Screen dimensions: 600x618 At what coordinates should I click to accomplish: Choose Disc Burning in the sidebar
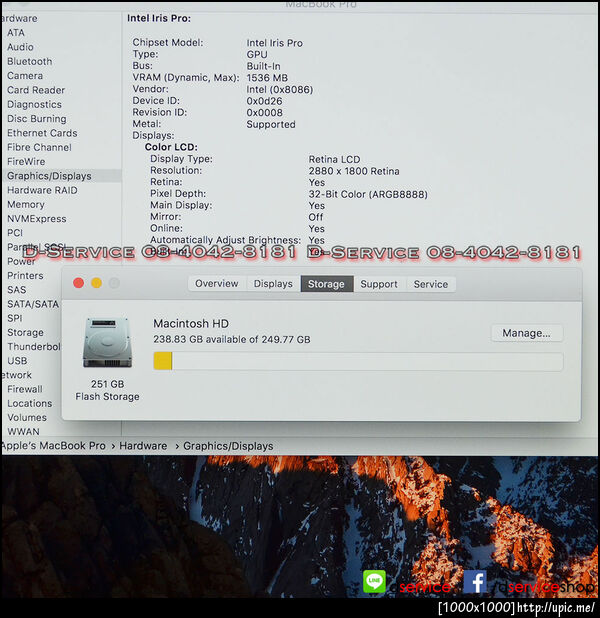[x=37, y=119]
